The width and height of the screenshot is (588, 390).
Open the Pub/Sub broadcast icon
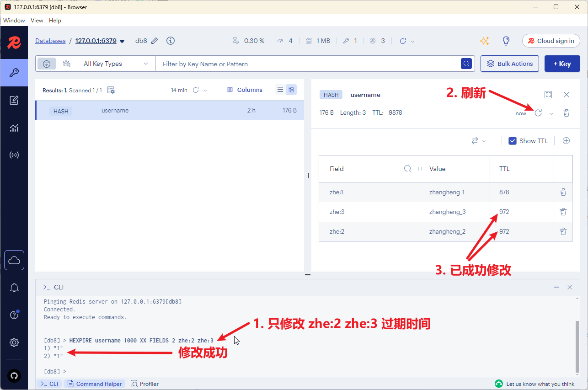(14, 155)
